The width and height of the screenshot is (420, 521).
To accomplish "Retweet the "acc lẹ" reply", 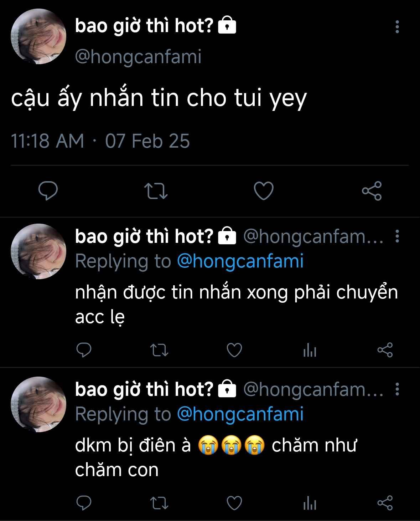I will tap(159, 350).
